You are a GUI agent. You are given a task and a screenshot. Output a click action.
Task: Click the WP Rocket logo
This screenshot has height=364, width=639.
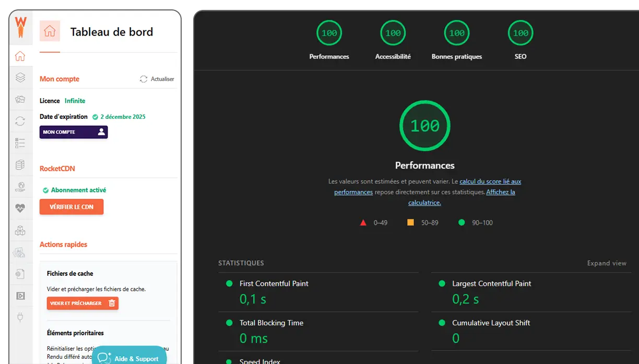tap(20, 27)
